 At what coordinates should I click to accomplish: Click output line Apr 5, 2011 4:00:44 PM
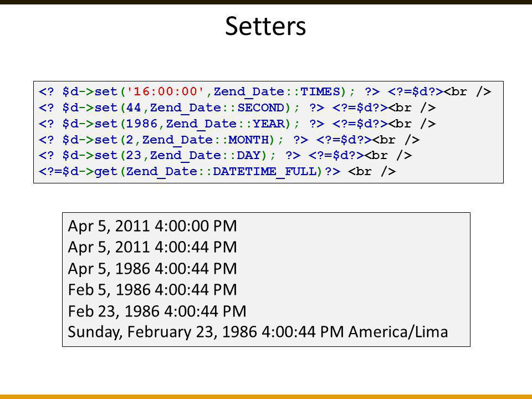coord(152,247)
